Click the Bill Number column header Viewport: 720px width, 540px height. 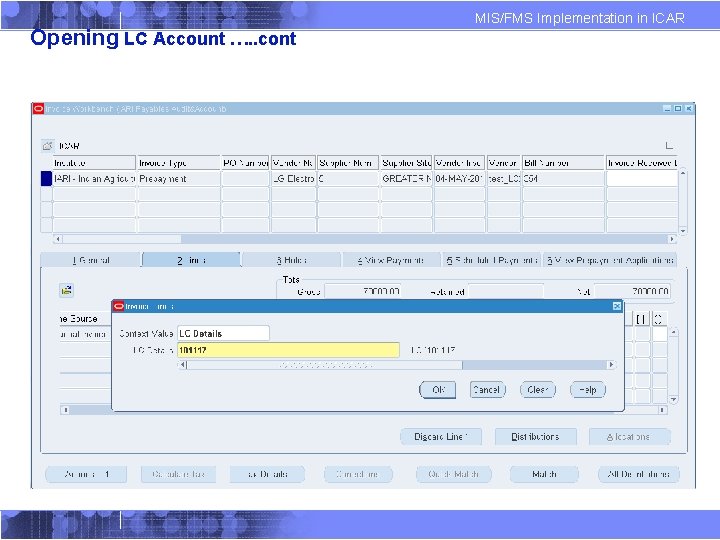tap(563, 163)
